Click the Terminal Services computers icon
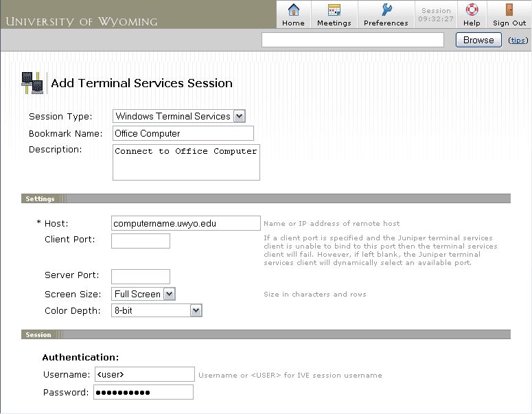Viewport: 532px width, 414px height. (x=32, y=83)
